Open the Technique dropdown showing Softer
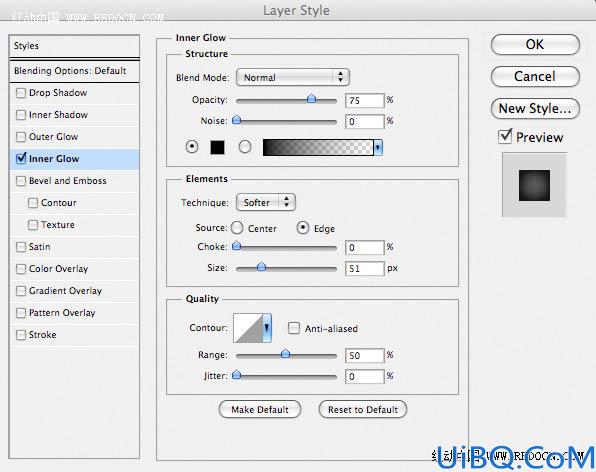 point(266,202)
